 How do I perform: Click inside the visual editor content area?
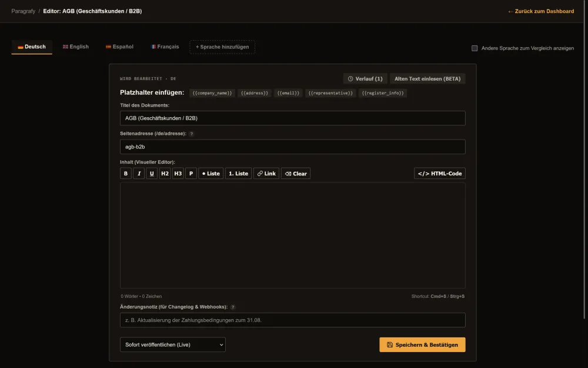tap(292, 236)
